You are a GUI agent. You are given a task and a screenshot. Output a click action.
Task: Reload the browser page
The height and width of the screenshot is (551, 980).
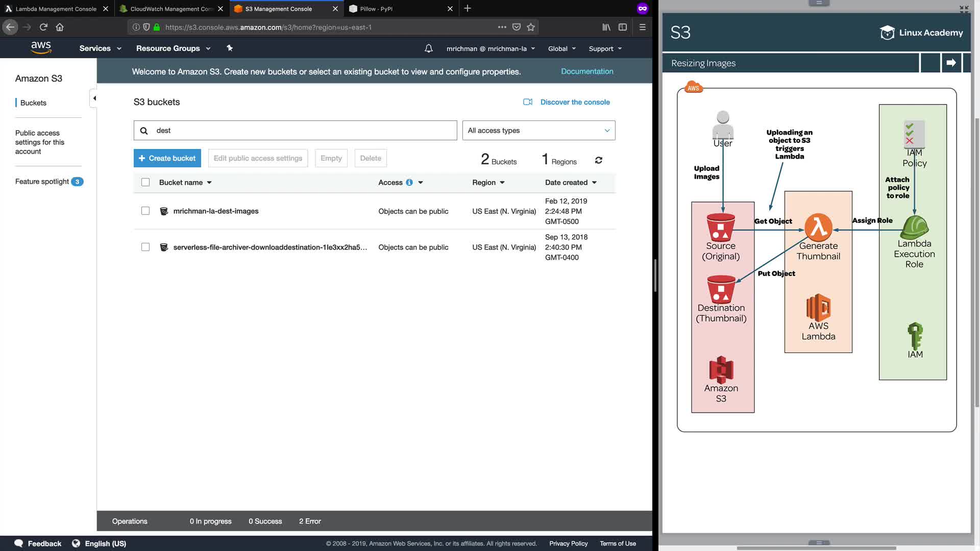point(43,27)
